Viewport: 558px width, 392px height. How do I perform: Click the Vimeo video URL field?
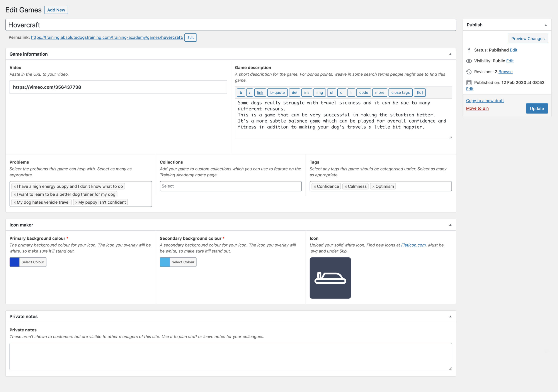[118, 87]
